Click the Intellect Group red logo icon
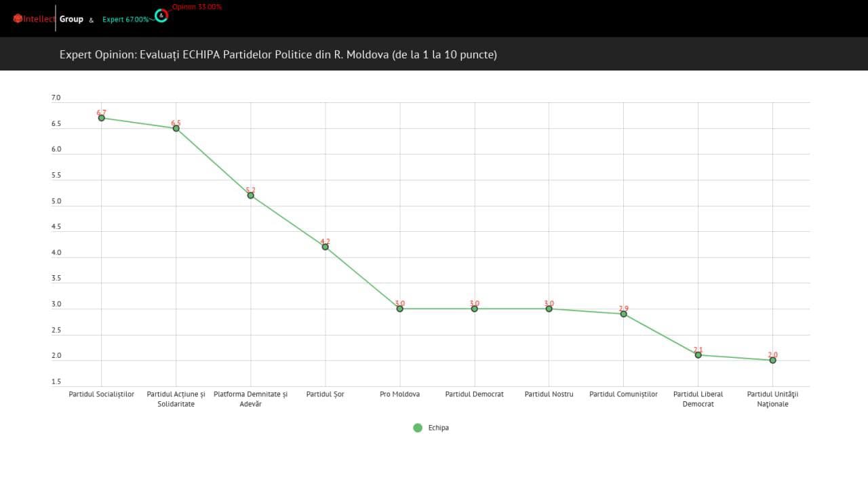 18,19
